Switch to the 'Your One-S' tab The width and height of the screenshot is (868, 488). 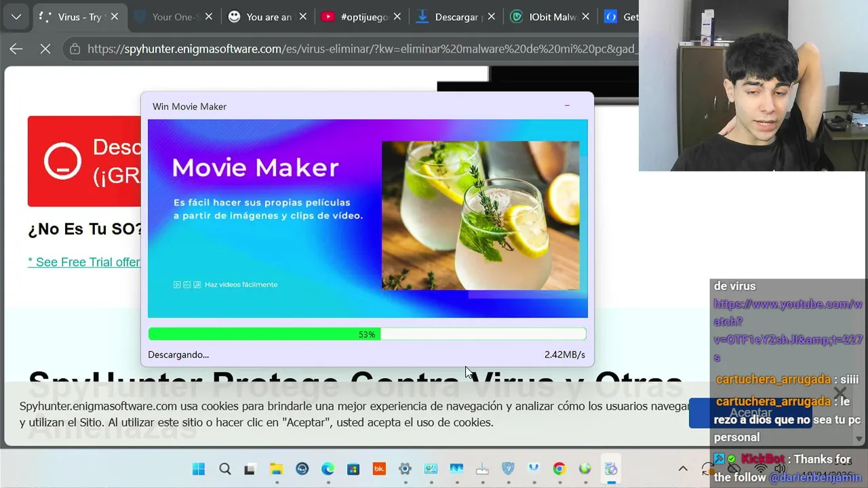pyautogui.click(x=173, y=17)
